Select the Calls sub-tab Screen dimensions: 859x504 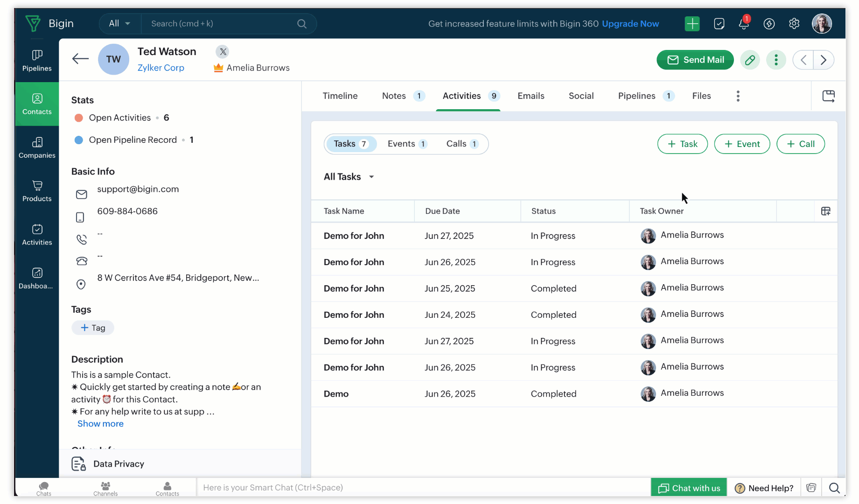pyautogui.click(x=462, y=144)
